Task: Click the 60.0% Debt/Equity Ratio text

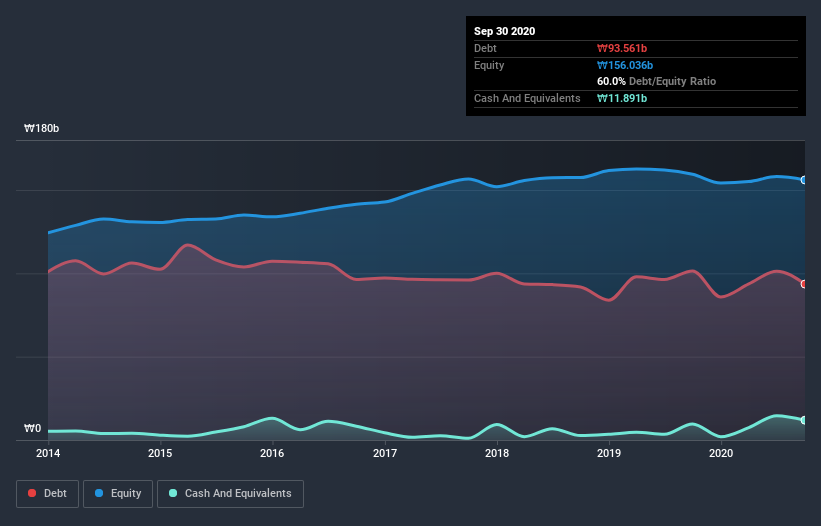Action: pyautogui.click(x=656, y=81)
